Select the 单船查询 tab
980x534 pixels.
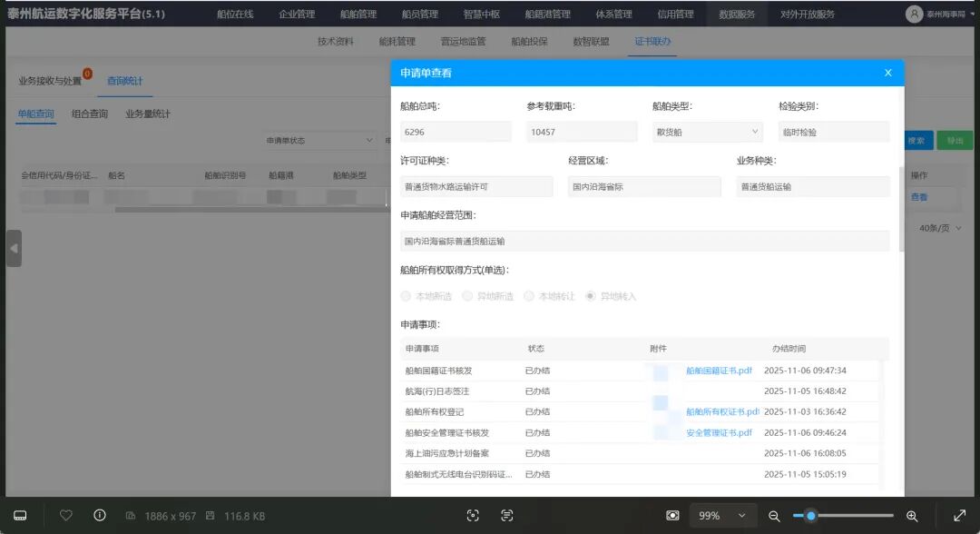[35, 114]
